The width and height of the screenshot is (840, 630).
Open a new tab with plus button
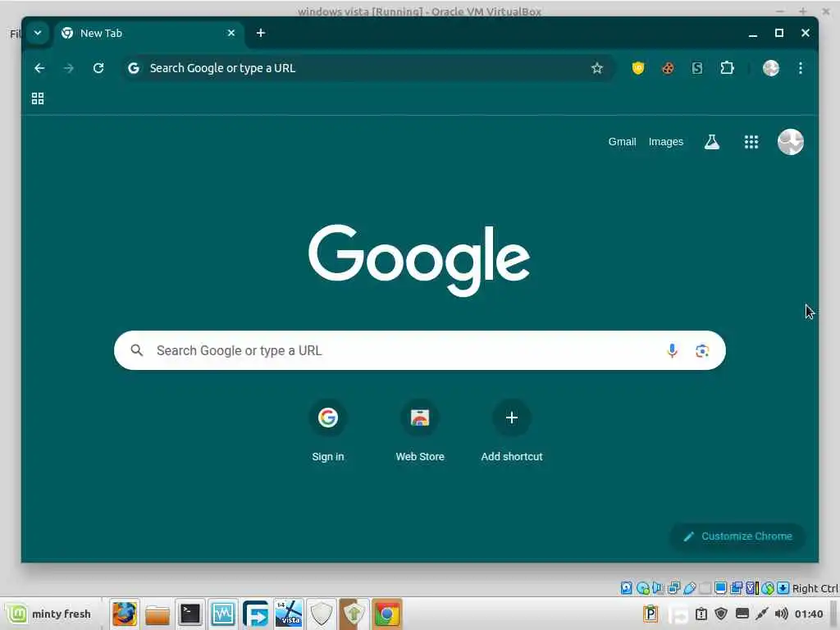[x=260, y=33]
